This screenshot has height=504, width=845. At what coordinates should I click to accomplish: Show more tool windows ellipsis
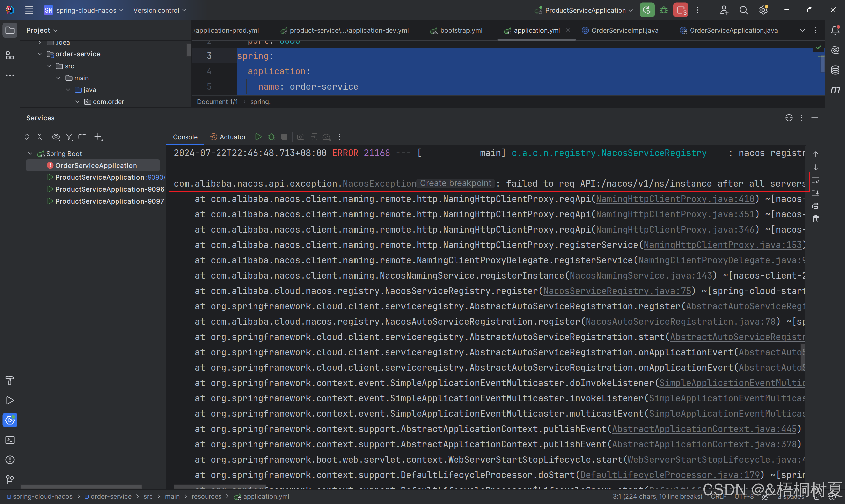(10, 75)
